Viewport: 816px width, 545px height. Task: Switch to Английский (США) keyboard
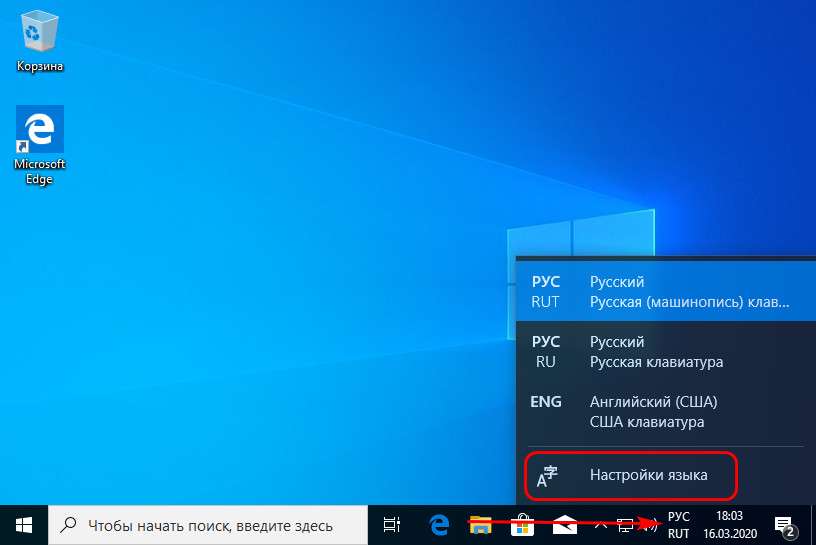tap(666, 411)
